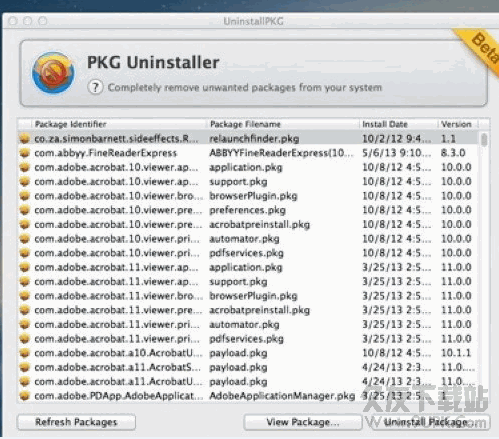Click package icon of acrobatpreinstall.pkg version 10.0.0
The width and height of the screenshot is (499, 439).
coord(24,224)
